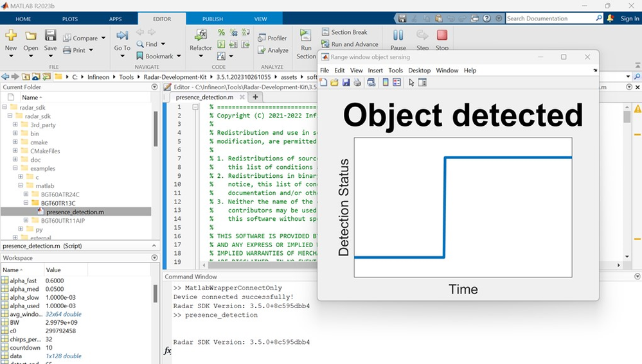Open the Profiler tool
The image size is (642, 364).
[x=272, y=38]
